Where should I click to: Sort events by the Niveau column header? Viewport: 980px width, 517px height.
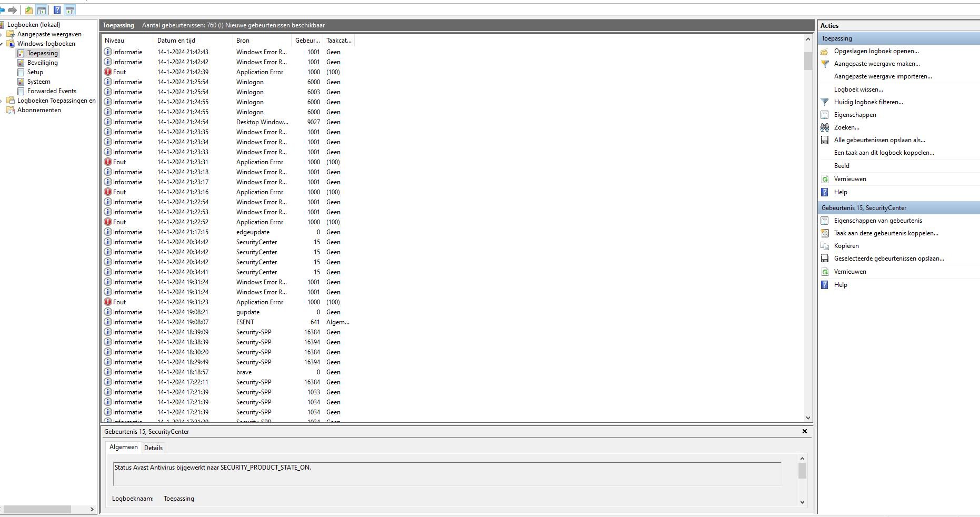pyautogui.click(x=127, y=41)
